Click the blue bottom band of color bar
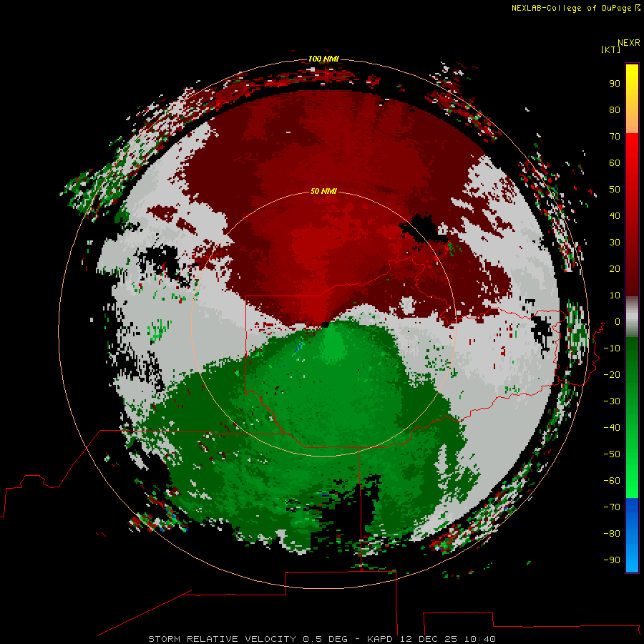The image size is (644, 644). click(x=632, y=535)
